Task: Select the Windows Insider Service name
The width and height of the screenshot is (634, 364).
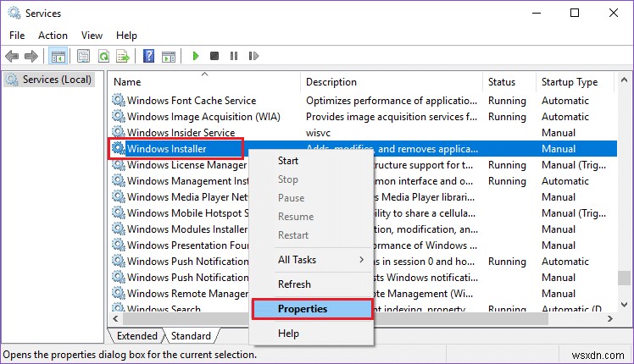Action: point(181,133)
